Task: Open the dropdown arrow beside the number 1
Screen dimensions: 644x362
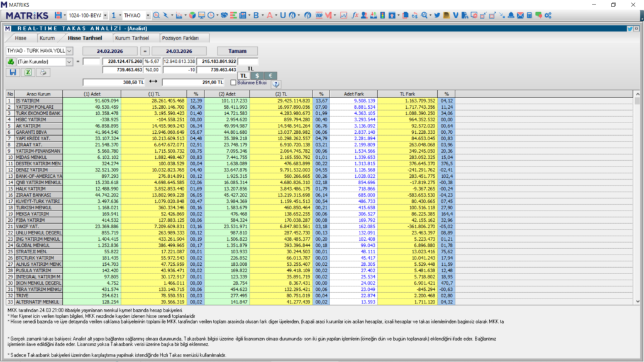Action: tap(120, 15)
